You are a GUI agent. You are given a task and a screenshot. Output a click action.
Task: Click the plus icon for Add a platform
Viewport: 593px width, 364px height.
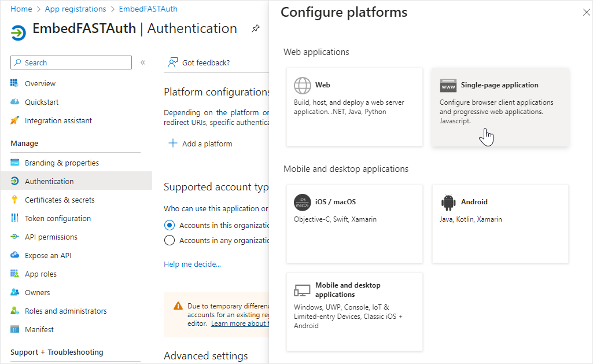[x=172, y=144]
